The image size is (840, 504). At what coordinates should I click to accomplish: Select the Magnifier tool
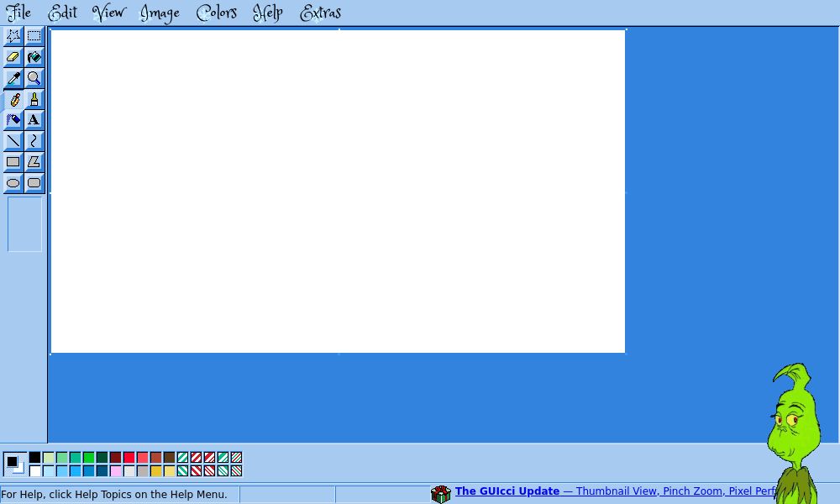point(34,77)
